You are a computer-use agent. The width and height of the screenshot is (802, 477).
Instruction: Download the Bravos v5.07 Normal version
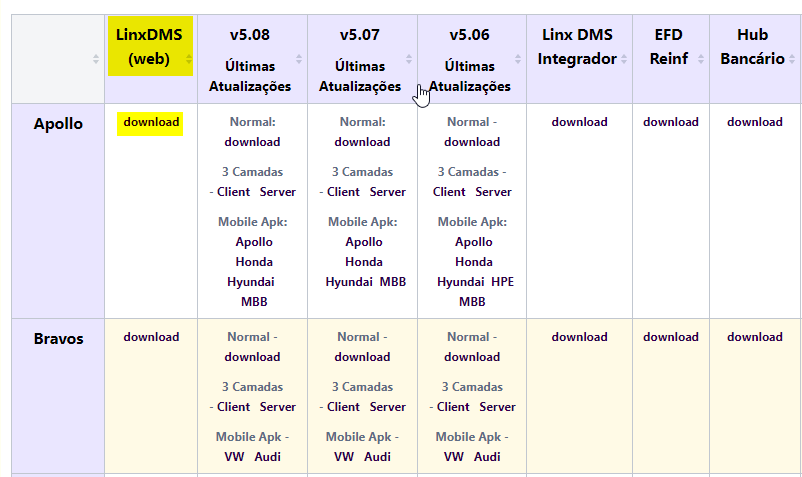pyautogui.click(x=362, y=357)
